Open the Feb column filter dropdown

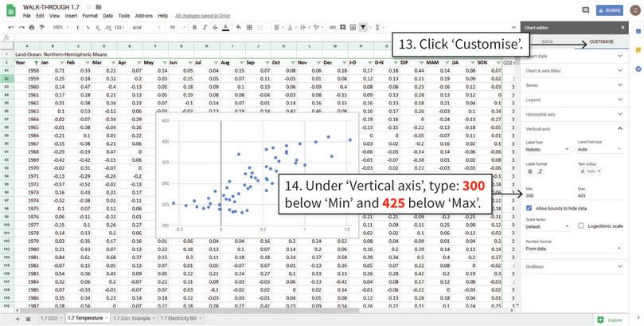[88, 63]
